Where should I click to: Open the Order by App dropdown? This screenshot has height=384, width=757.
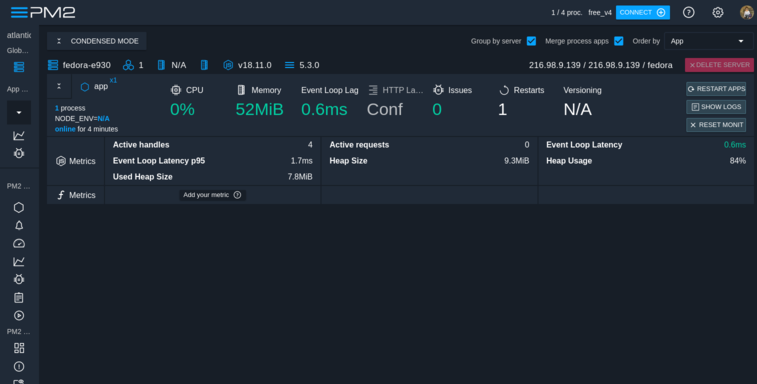(x=708, y=41)
